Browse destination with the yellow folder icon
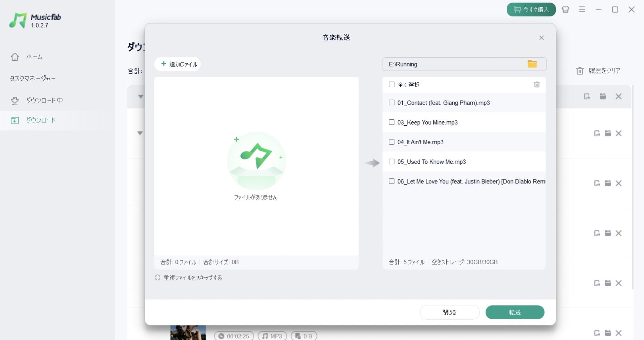This screenshot has width=644, height=340. tap(532, 64)
